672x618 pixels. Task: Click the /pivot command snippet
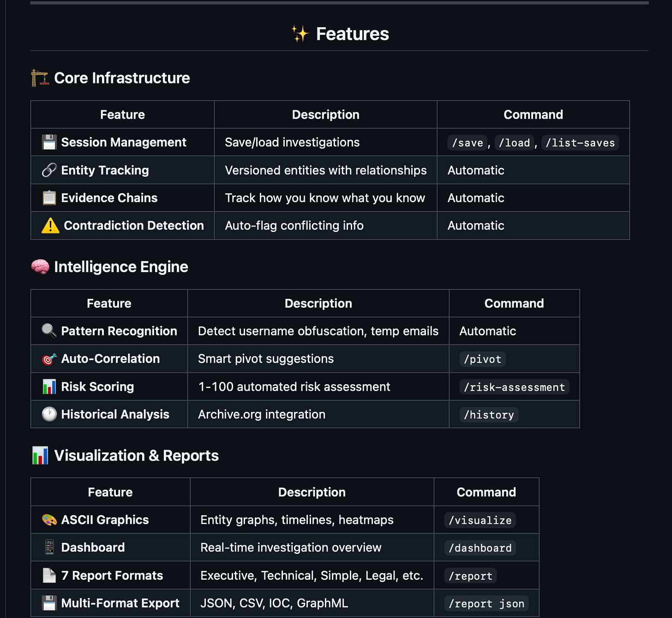click(482, 359)
